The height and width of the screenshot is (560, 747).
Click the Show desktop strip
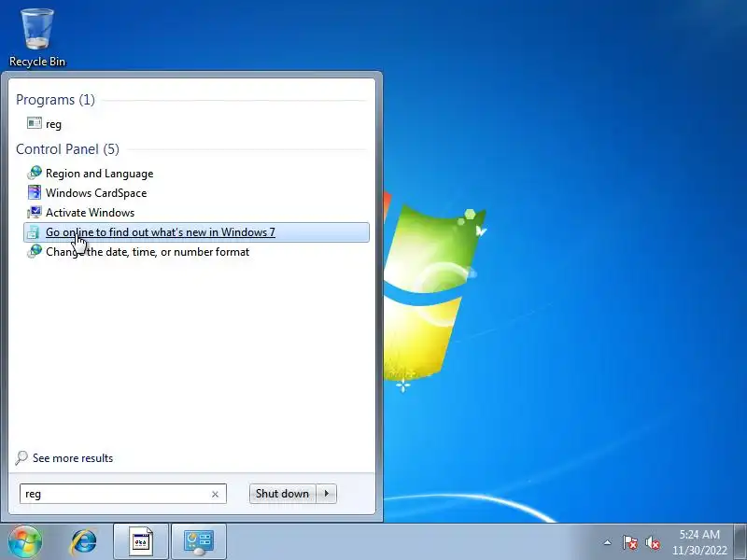(740, 542)
